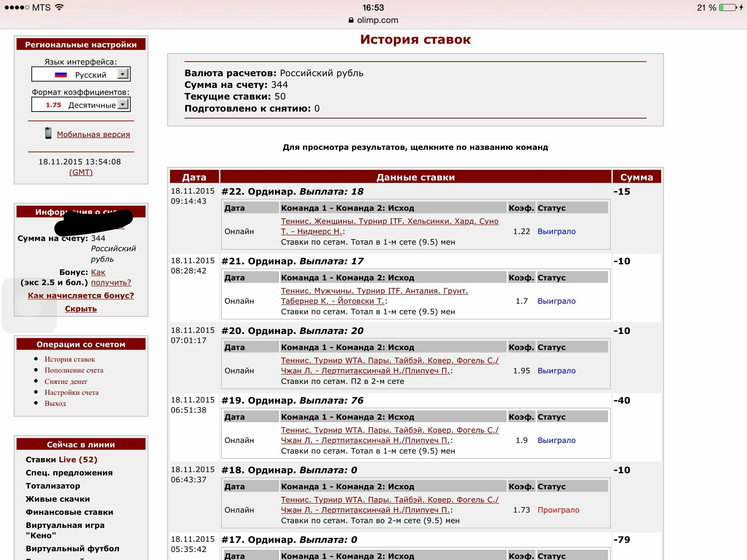Screen dimensions: 747x560
Task: Select Тотализатор in sidebar
Action: tap(53, 486)
